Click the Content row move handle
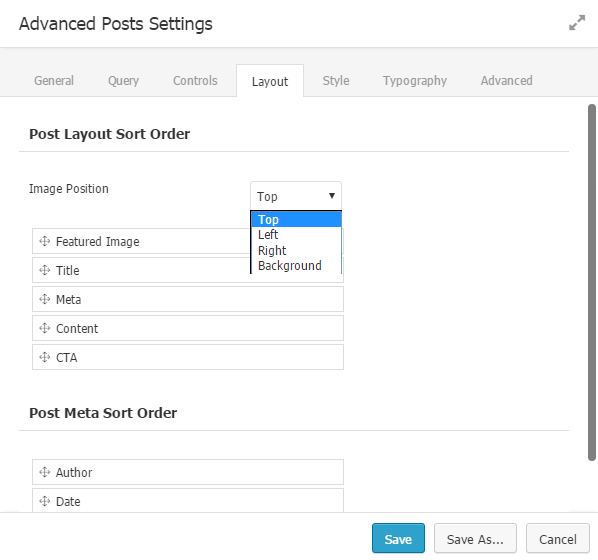This screenshot has height=560, width=598. click(x=45, y=328)
